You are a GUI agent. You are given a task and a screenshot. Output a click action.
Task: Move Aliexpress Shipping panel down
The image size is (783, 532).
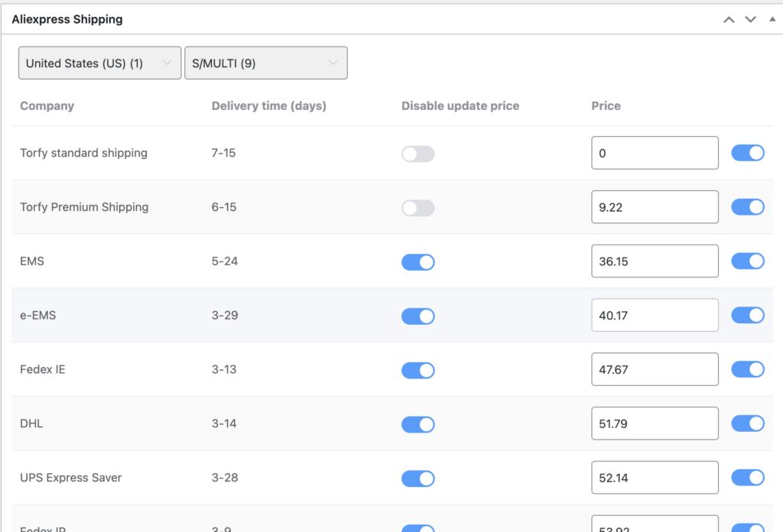point(751,19)
